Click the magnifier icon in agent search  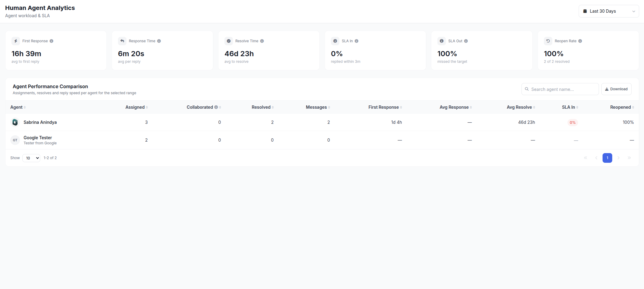(x=527, y=89)
